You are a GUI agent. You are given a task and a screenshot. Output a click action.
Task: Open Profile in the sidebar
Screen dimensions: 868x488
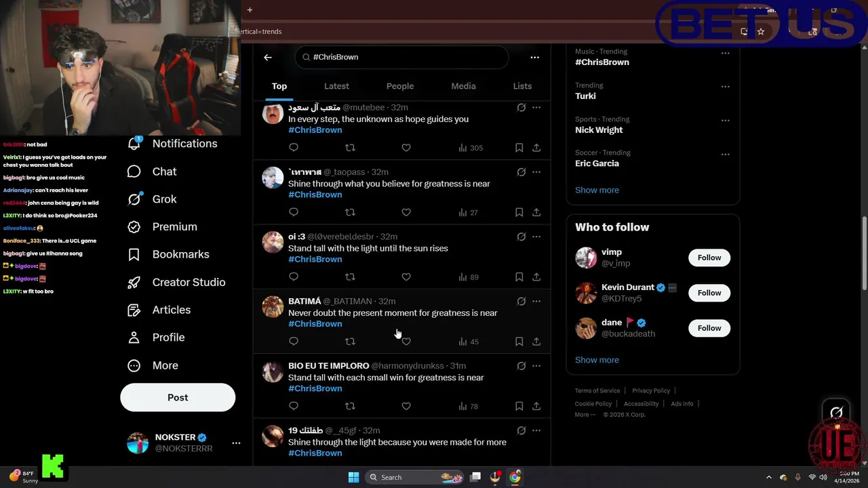pyautogui.click(x=156, y=338)
